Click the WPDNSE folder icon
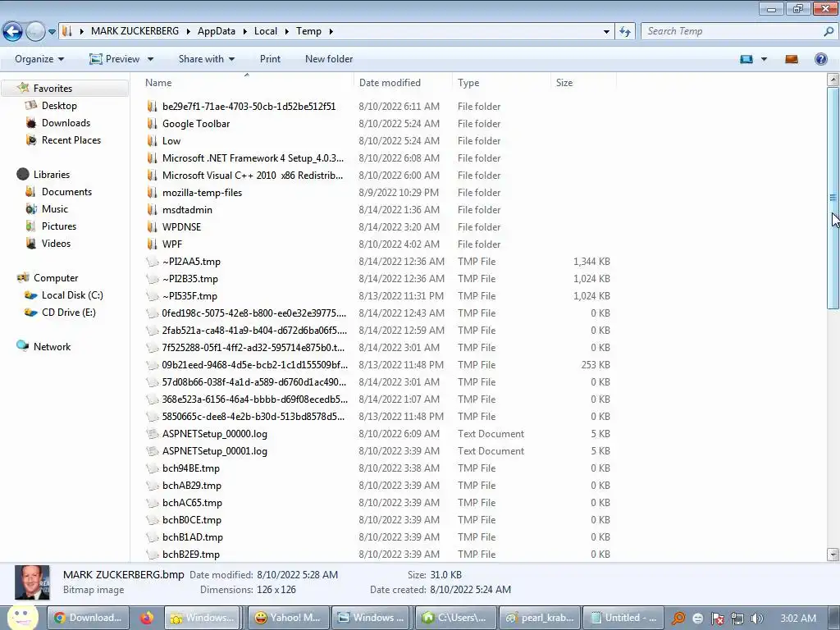Viewport: 840px width, 630px height. pos(152,227)
